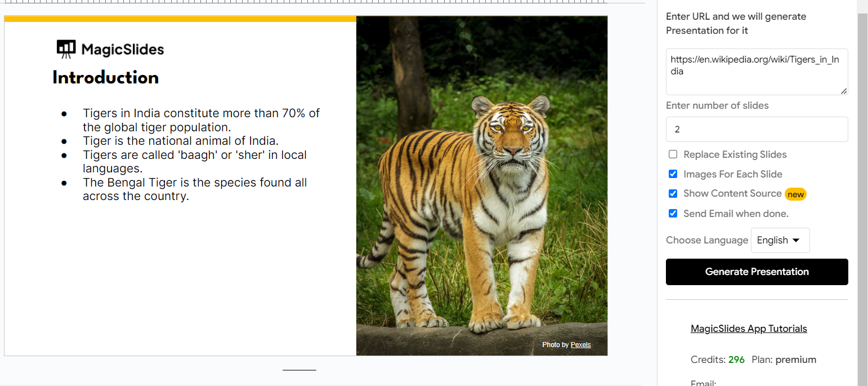Click the MagicSlides presentation board logo icon
Viewport: 868px width, 386px height.
pyautogui.click(x=66, y=49)
